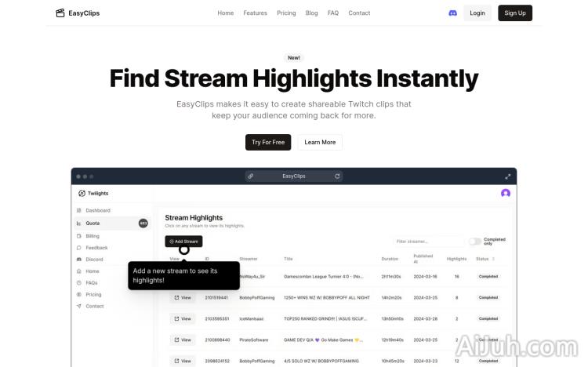Image resolution: width=588 pixels, height=367 pixels.
Task: Open the purple user avatar icon
Action: point(505,193)
